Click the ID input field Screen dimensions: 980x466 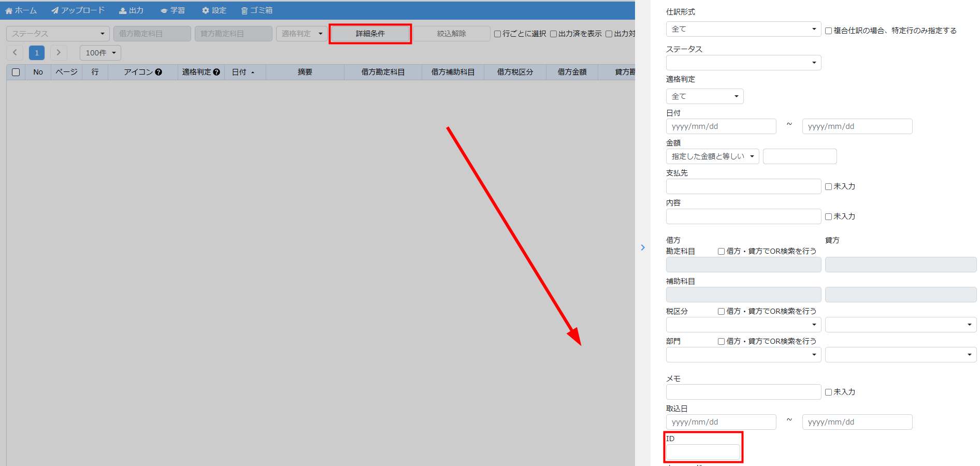coord(703,452)
